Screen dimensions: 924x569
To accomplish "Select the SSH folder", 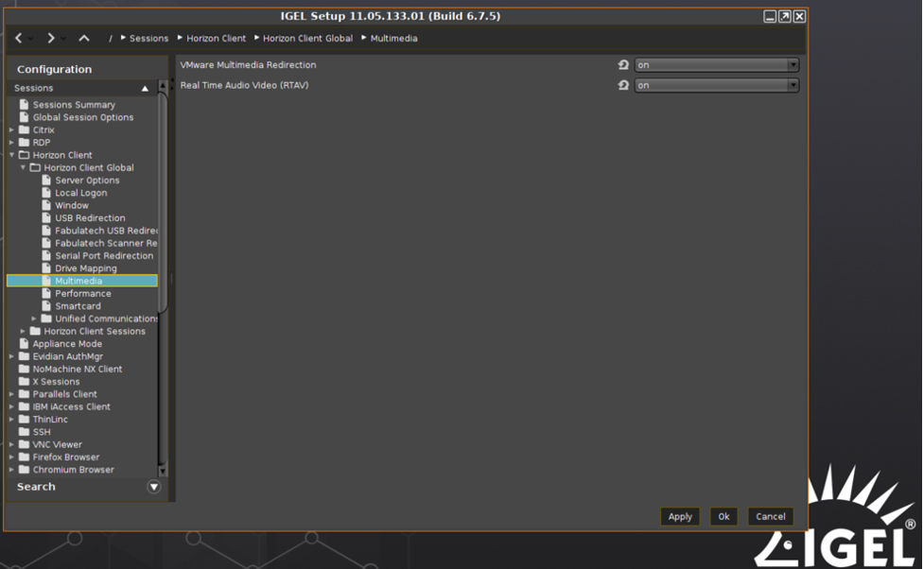I will pos(42,432).
